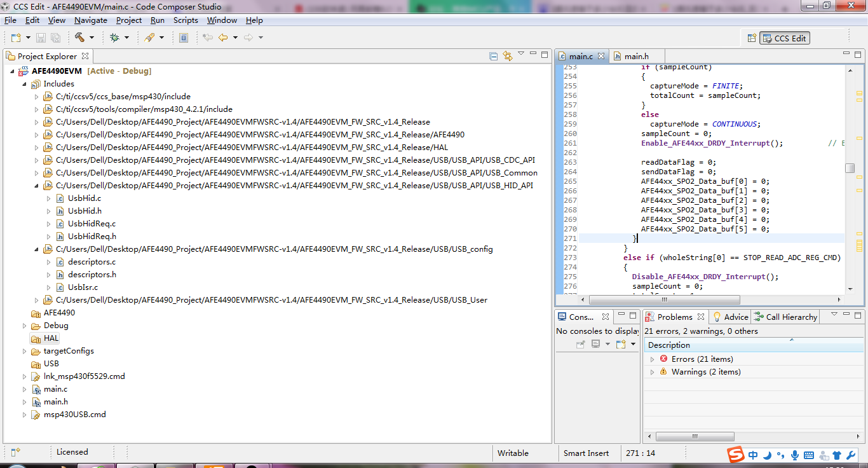This screenshot has height=468, width=868.
Task: Click the New project wizard icon
Action: (x=15, y=38)
